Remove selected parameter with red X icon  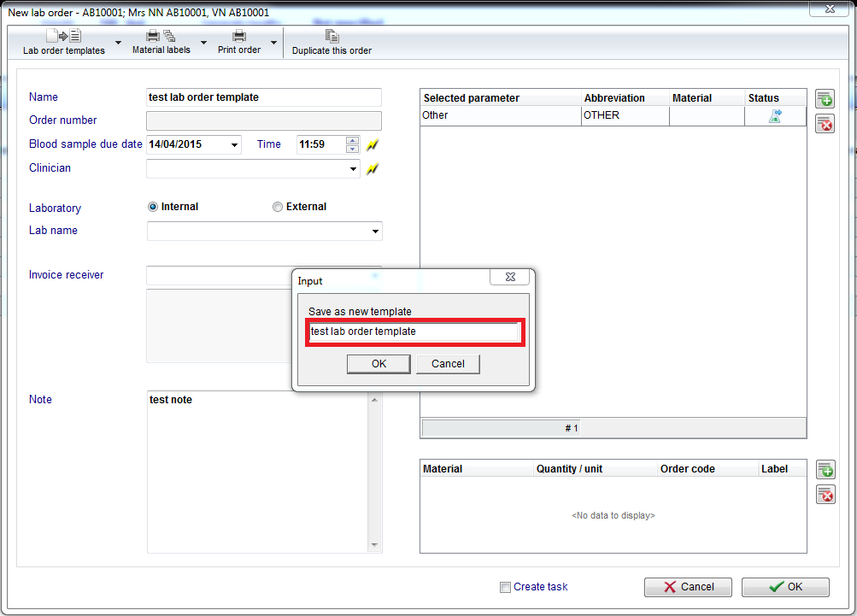tap(825, 124)
